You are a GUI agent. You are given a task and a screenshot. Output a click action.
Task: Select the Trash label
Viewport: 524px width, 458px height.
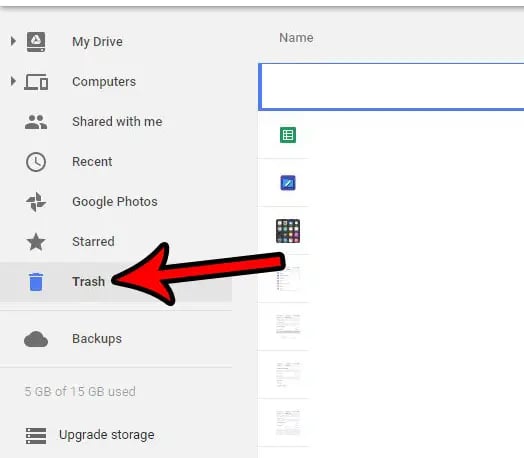[x=89, y=282]
